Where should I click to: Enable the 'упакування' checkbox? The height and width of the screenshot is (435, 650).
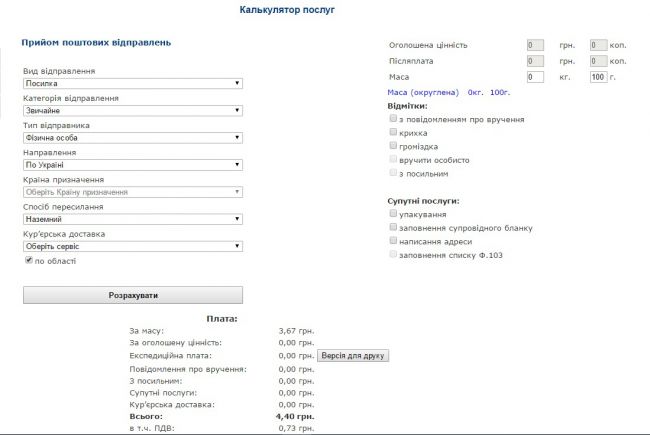[x=394, y=214]
